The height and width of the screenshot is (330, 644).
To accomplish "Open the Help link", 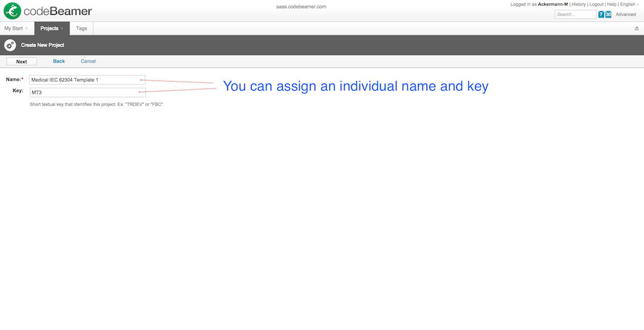I will click(x=612, y=4).
